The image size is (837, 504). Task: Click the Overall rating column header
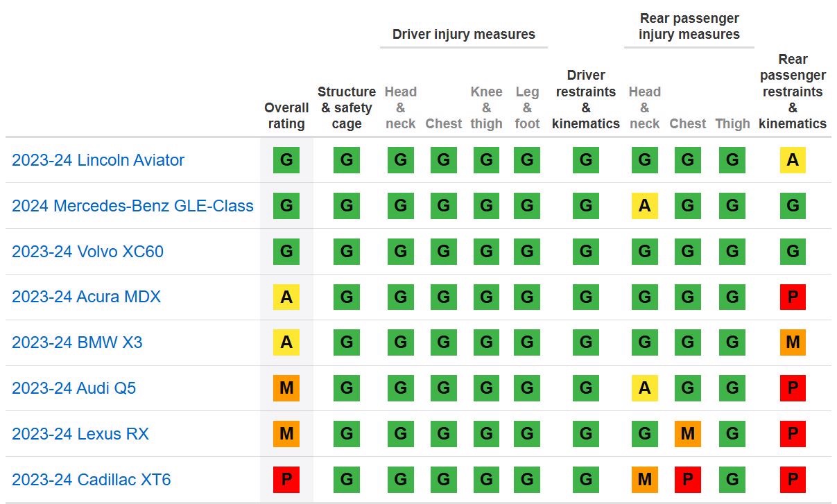click(x=286, y=116)
